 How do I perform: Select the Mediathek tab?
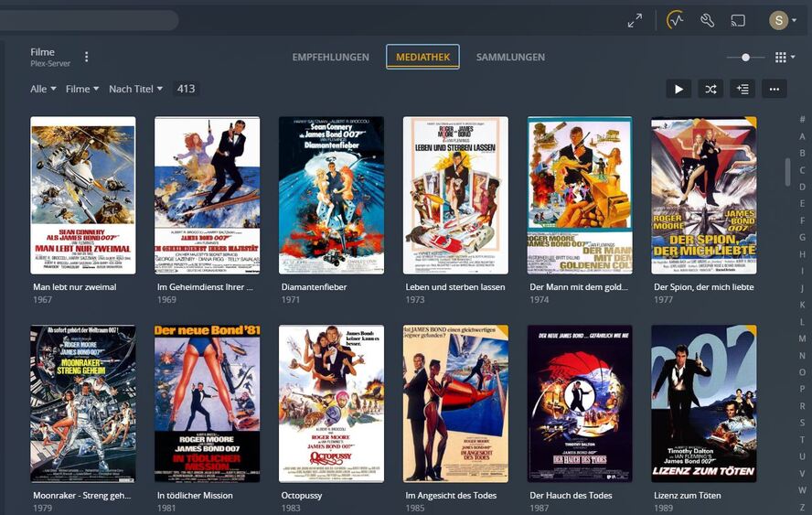[x=422, y=57]
